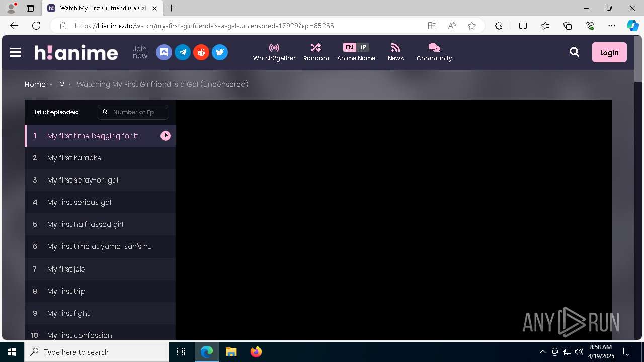Open the Discord join icon
The height and width of the screenshot is (362, 644).
(x=164, y=52)
